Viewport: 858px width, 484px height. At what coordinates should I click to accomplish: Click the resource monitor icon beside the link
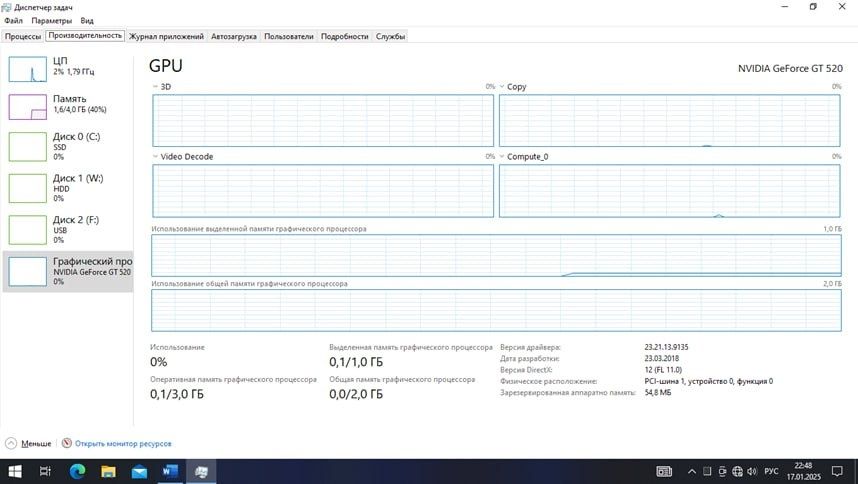pos(67,443)
